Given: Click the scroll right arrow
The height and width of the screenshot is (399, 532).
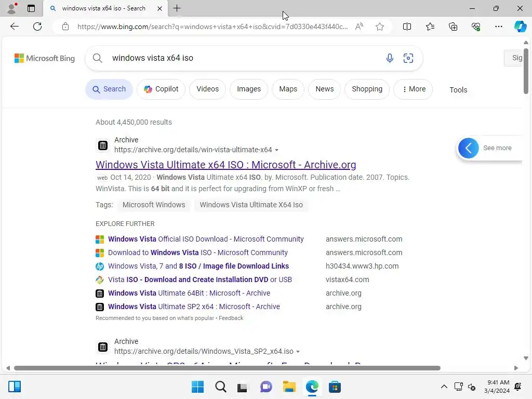Looking at the screenshot, I should 516,368.
